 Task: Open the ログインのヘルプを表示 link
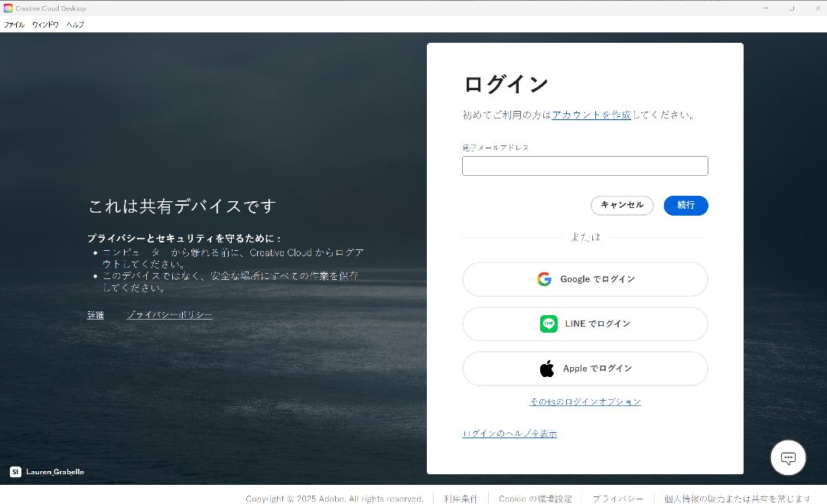pyautogui.click(x=510, y=434)
